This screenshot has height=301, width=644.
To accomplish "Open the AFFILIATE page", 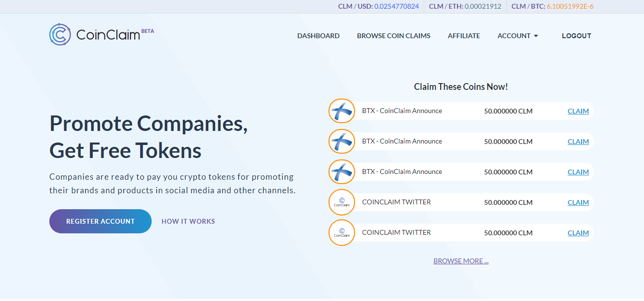I will [464, 35].
